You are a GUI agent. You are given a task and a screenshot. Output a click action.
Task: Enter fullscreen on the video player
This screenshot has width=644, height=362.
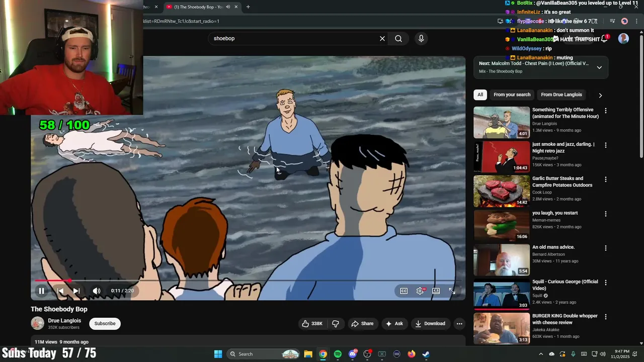pyautogui.click(x=452, y=291)
